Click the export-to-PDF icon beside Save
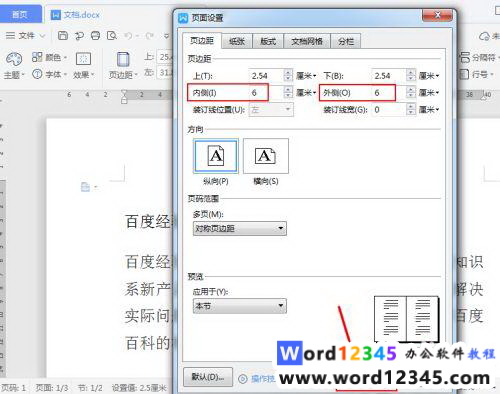500x394 pixels. click(x=79, y=35)
